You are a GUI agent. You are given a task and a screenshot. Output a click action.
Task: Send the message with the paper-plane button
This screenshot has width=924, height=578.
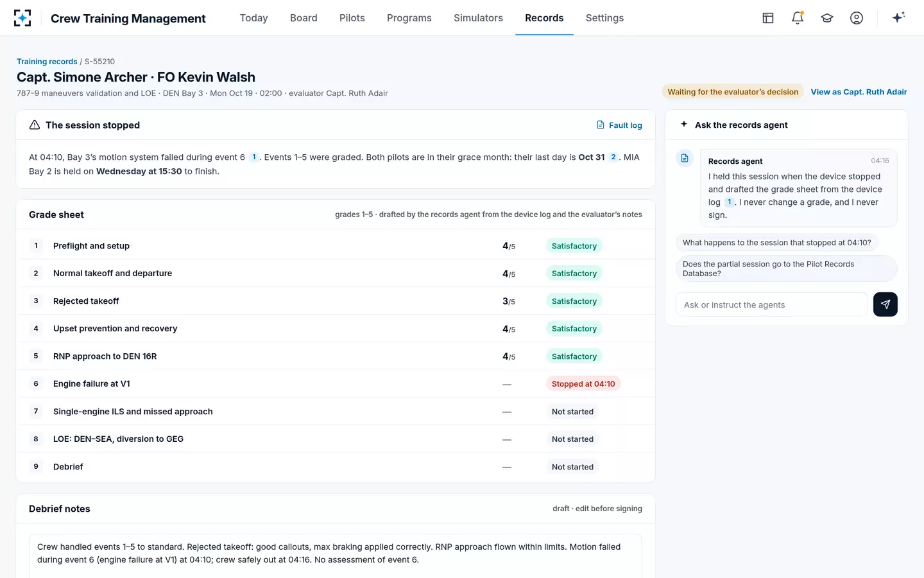pyautogui.click(x=886, y=304)
